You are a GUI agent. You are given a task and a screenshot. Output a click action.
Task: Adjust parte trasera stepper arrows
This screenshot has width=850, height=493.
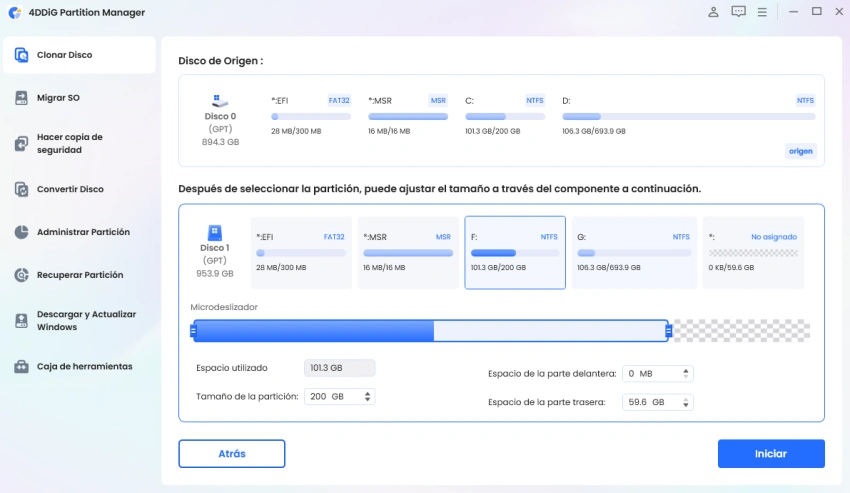pyautogui.click(x=686, y=402)
